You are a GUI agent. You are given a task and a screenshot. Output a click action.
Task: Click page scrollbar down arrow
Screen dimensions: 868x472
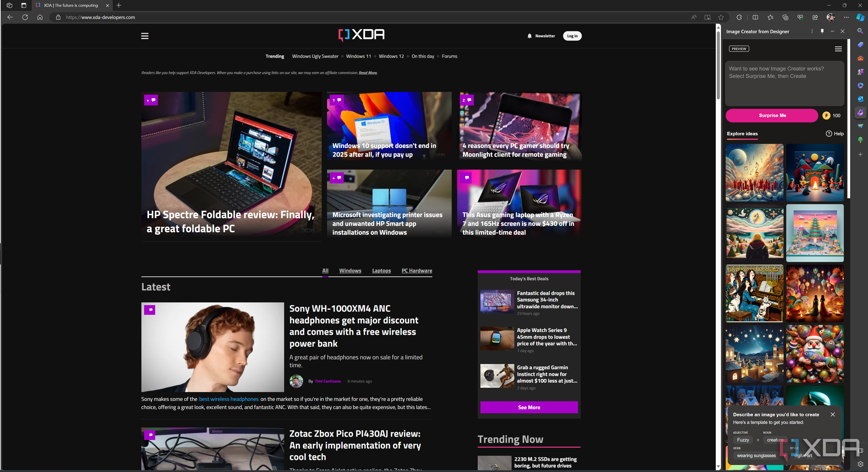pos(718,466)
